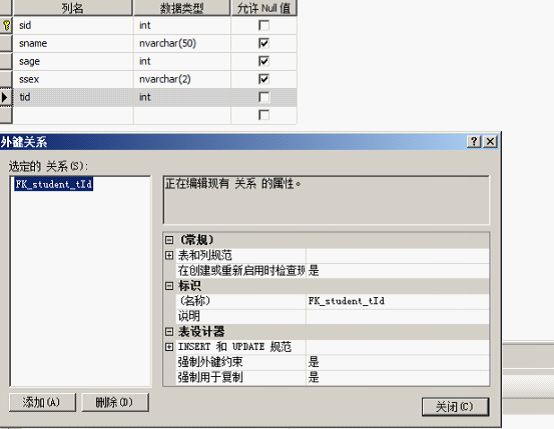Click 强制用于复制 value 是
The image size is (554, 429).
coord(397,377)
